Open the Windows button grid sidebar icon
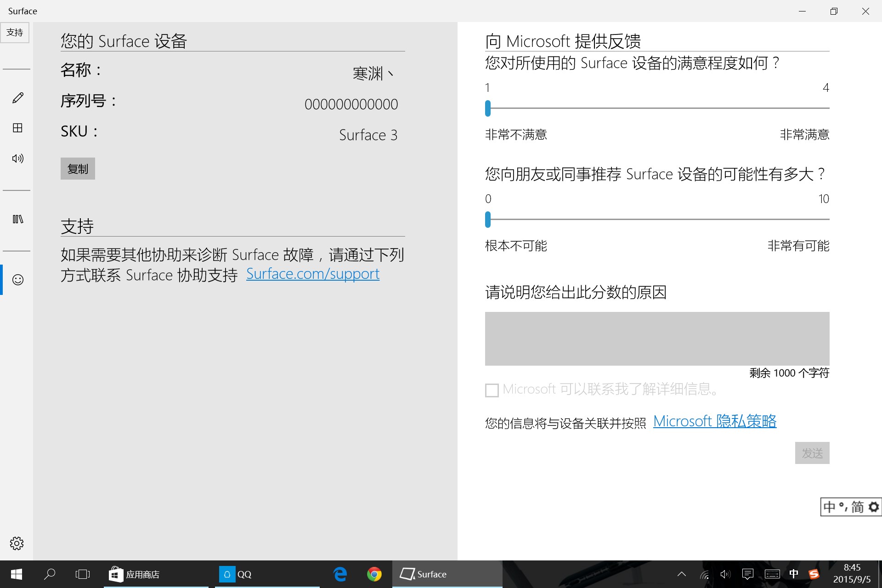This screenshot has height=588, width=882. 17,128
